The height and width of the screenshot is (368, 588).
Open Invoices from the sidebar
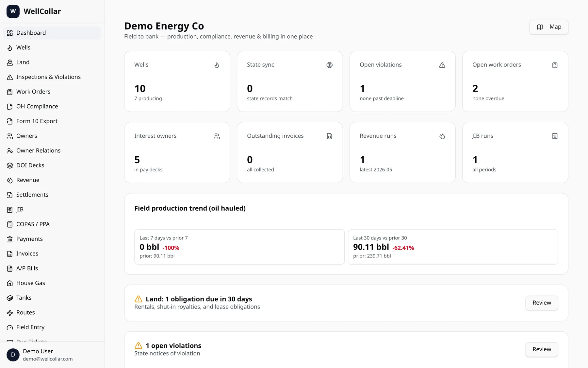(x=52, y=254)
